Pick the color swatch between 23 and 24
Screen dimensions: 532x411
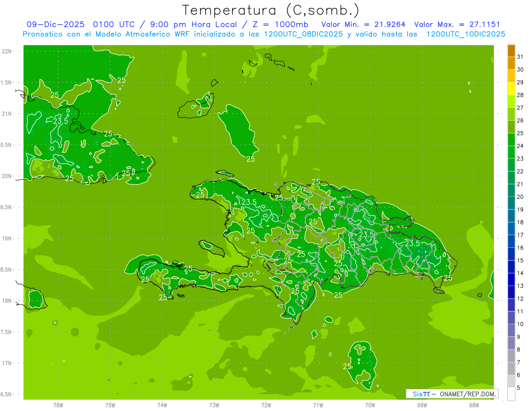511,152
